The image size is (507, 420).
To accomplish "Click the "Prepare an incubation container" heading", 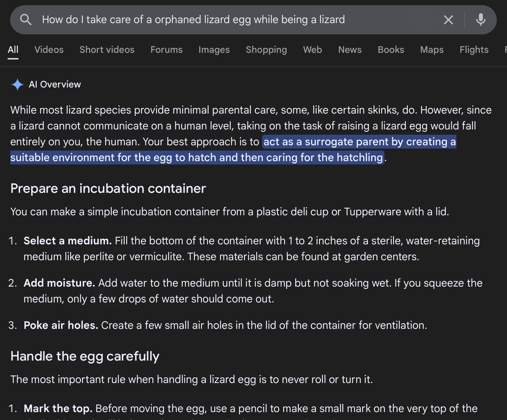I will pos(108,189).
